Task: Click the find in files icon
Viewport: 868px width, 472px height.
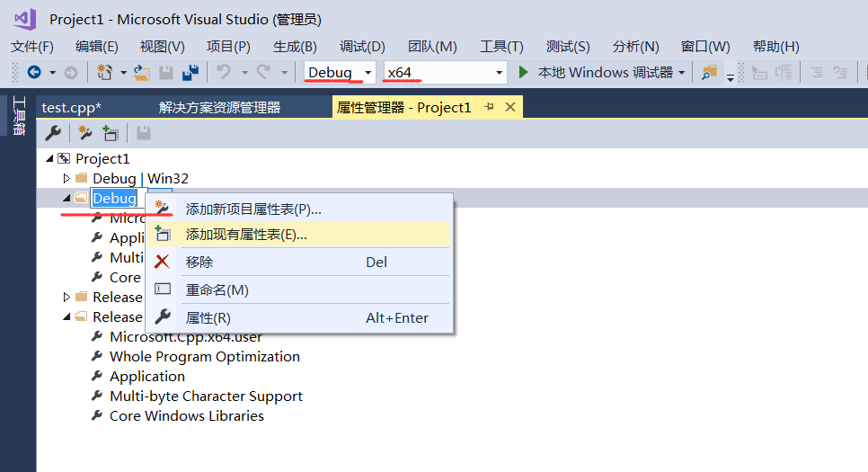Action: (x=709, y=73)
